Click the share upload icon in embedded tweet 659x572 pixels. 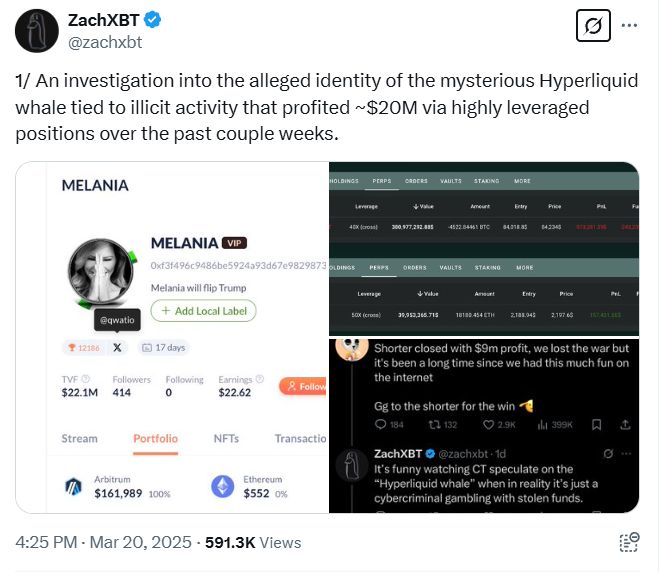pyautogui.click(x=625, y=424)
